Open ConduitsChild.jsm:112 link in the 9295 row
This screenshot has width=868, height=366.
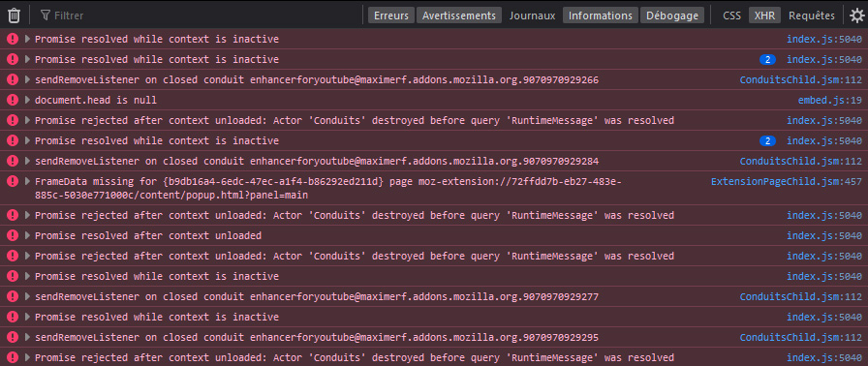point(800,337)
